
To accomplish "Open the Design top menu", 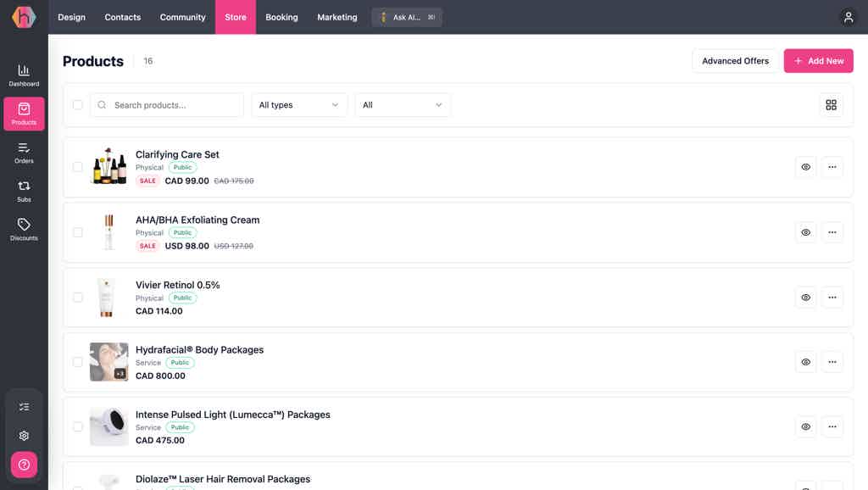I will pyautogui.click(x=71, y=17).
